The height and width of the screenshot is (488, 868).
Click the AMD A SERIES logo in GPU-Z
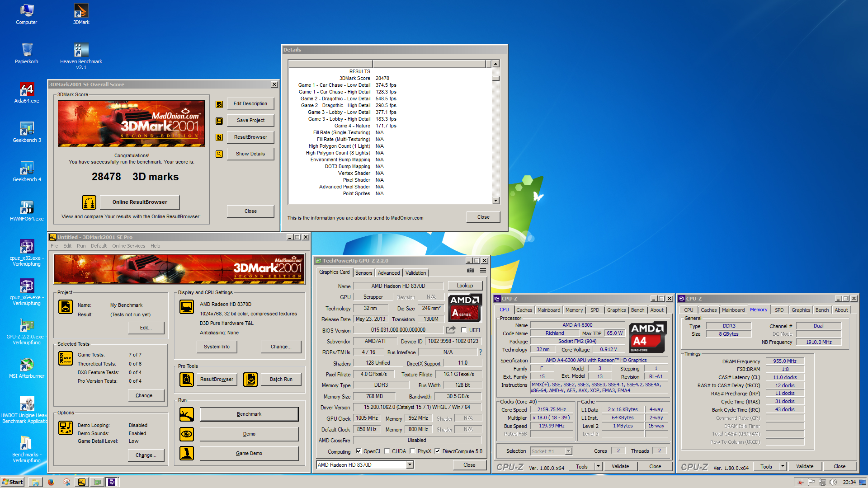(464, 308)
